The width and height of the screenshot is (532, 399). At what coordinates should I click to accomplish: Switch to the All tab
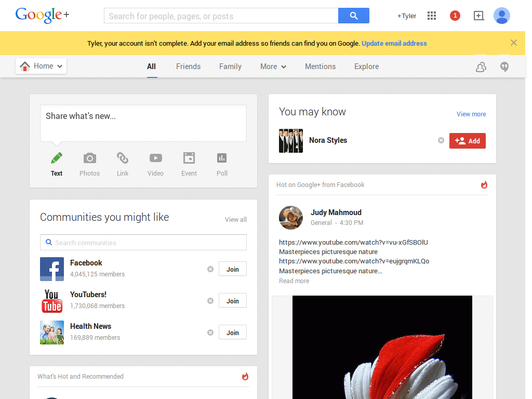pyautogui.click(x=151, y=66)
